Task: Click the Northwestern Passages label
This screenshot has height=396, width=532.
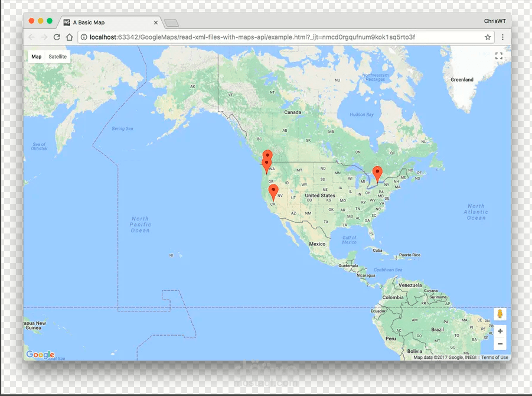Action: (x=376, y=77)
